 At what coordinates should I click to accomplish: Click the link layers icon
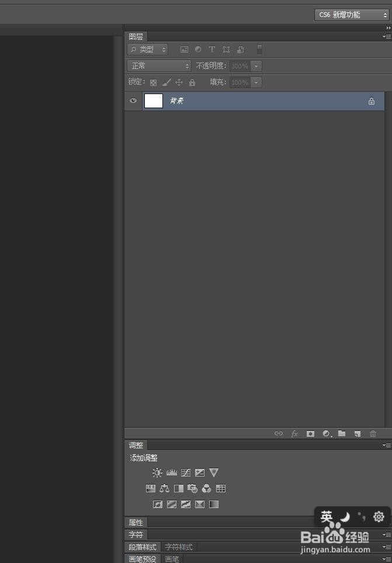(279, 433)
